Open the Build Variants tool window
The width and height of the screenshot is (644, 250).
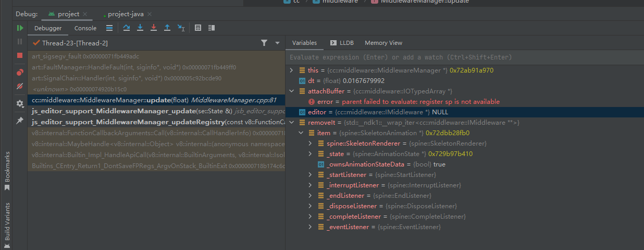click(x=7, y=224)
